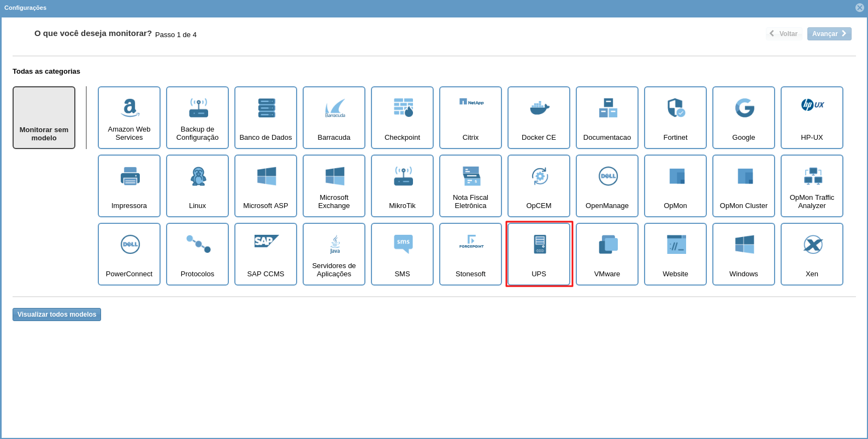Select the Microsoft Exchange icon

[335, 176]
